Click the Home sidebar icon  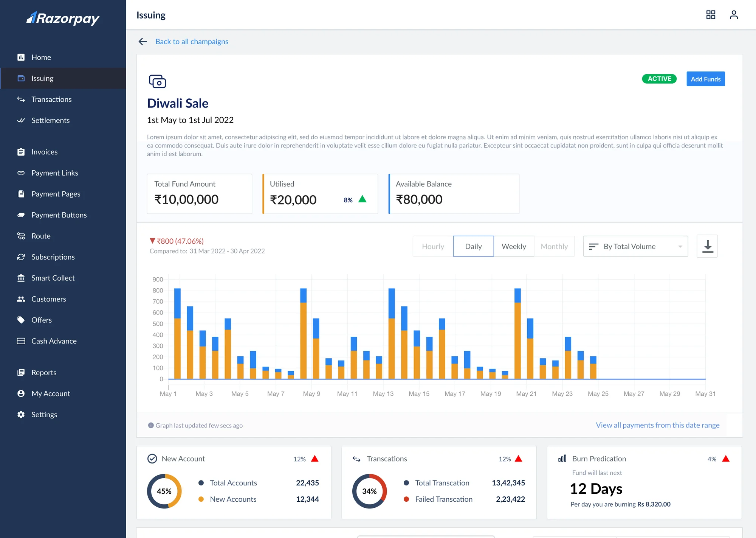pos(21,57)
